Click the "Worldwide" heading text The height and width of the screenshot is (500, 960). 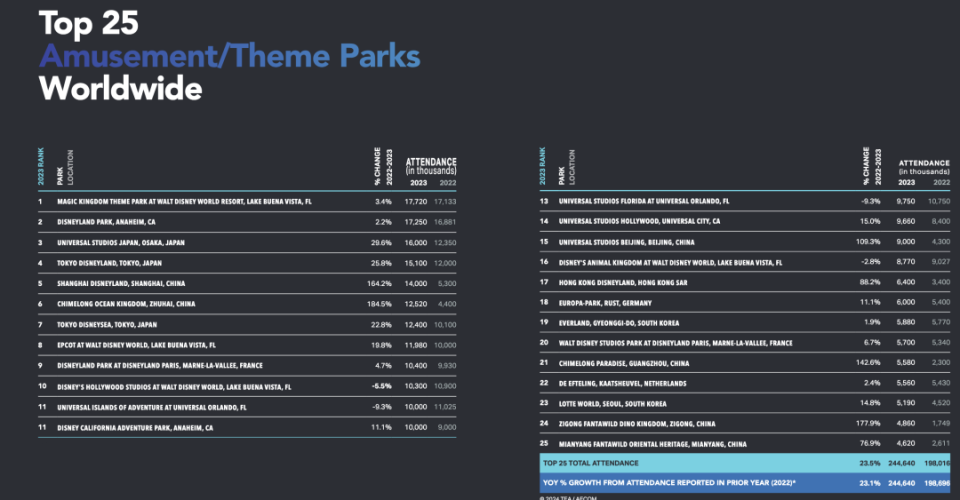(121, 88)
